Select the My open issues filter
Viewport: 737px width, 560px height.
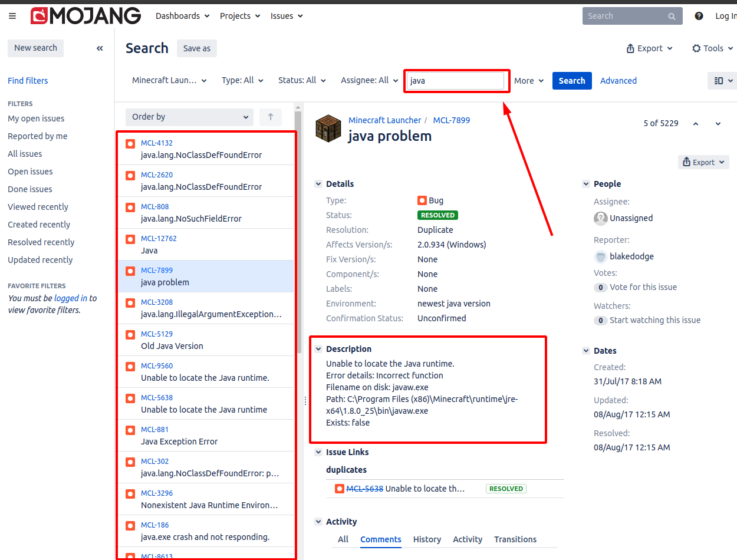[36, 118]
